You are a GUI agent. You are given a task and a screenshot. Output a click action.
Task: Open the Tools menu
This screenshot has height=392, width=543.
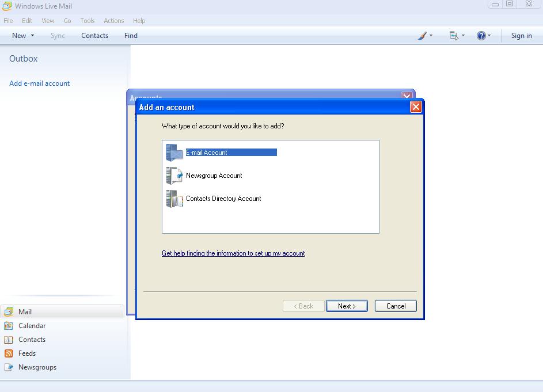pos(88,21)
